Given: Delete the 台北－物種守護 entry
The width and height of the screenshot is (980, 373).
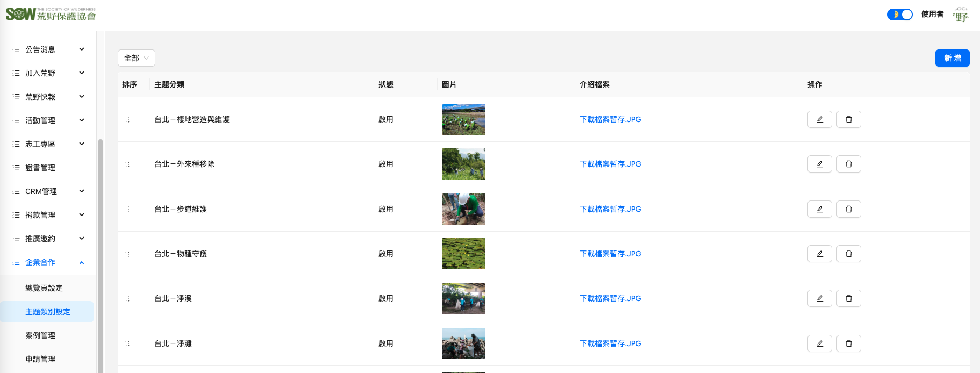Looking at the screenshot, I should [x=848, y=254].
